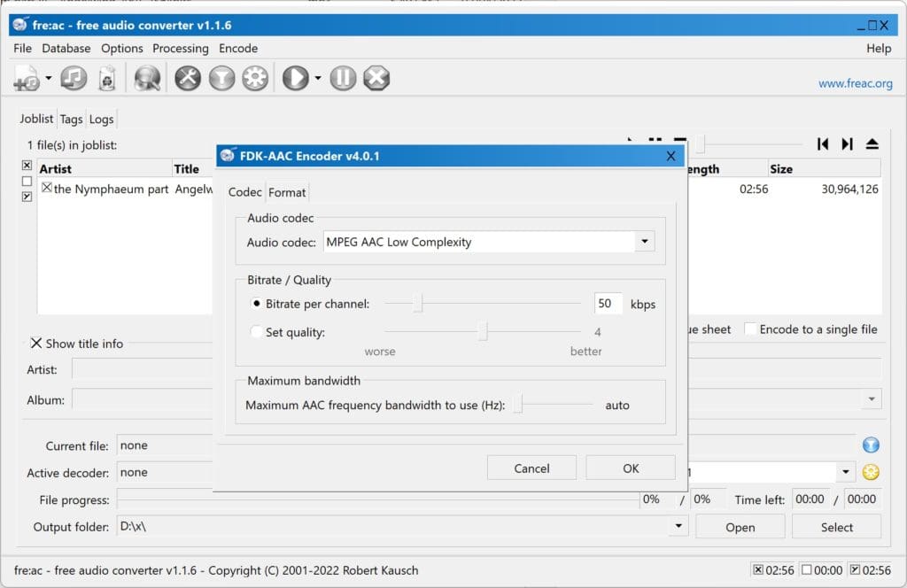Select Set quality radio button

click(x=256, y=332)
